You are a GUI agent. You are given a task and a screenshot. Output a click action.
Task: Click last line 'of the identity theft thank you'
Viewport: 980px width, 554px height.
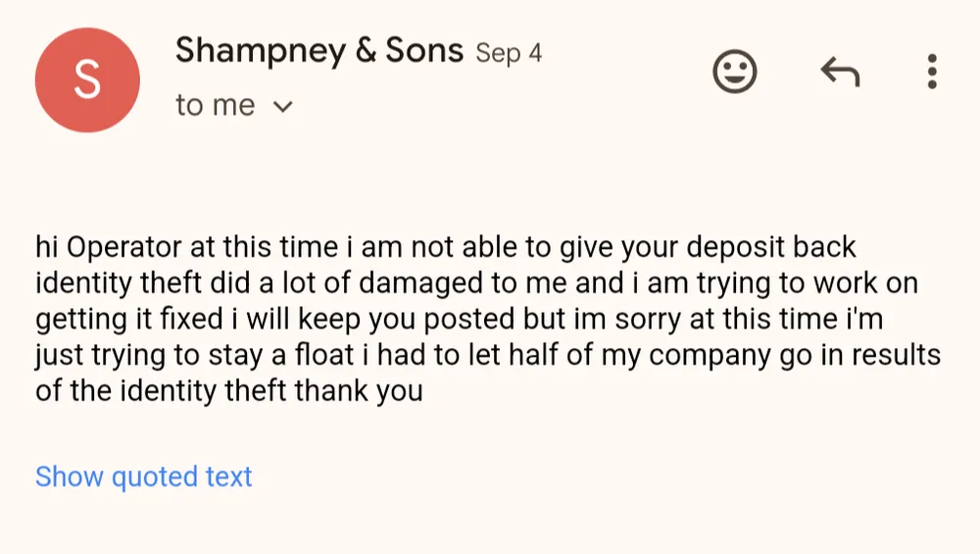tap(228, 391)
